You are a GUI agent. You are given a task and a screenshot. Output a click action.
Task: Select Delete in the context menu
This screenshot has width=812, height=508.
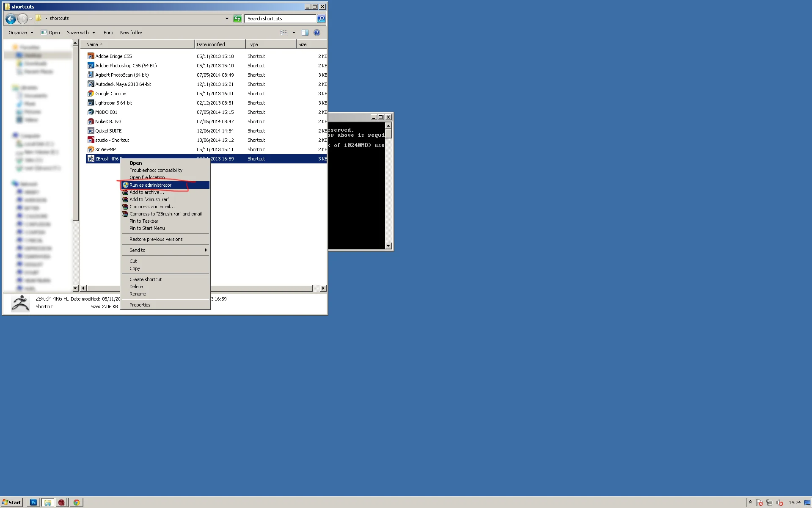165,287
